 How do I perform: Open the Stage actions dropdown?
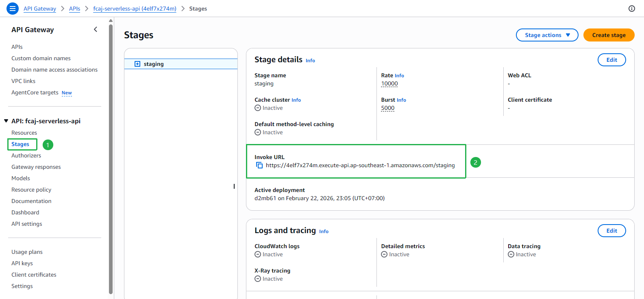pos(547,35)
